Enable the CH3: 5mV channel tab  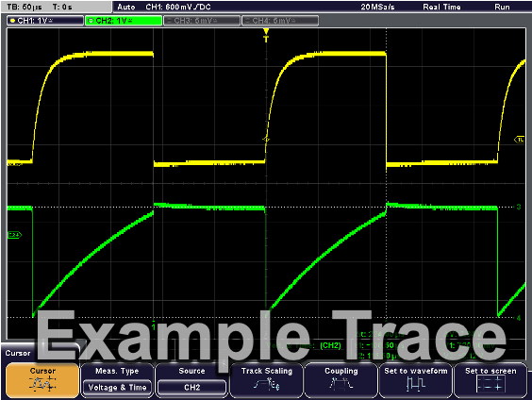(202, 21)
